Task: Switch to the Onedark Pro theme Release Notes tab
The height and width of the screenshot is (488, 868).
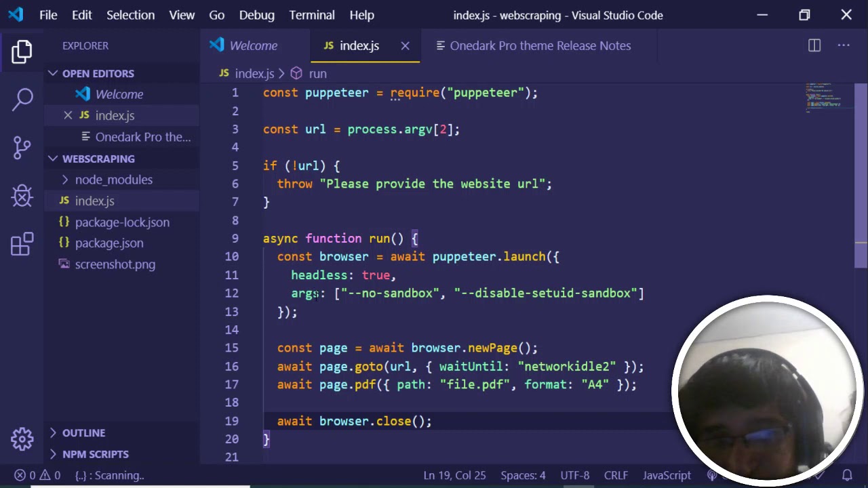Action: [540, 45]
